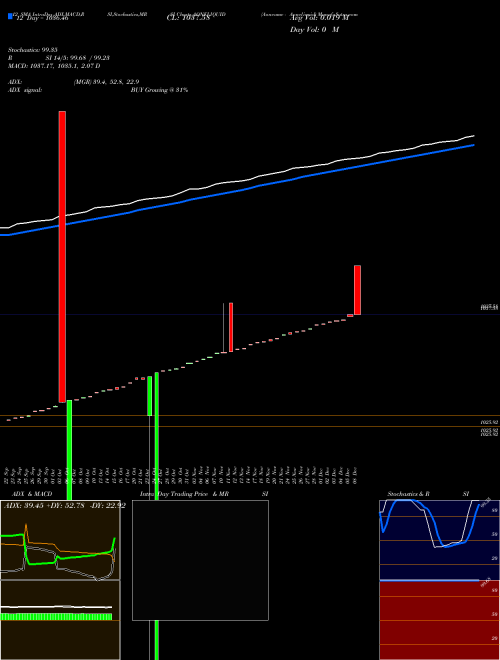Open the red RSI mini chart panel
This screenshot has width=500, height=660.
[439, 620]
